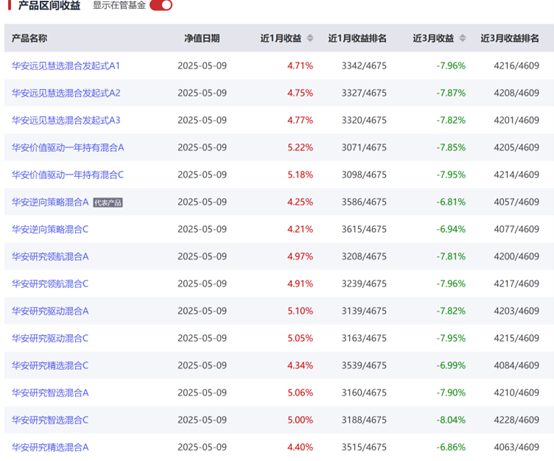Screen dimensions: 554x461
Task: Open 华安研究领航混合A fund link
Action: tap(50, 256)
